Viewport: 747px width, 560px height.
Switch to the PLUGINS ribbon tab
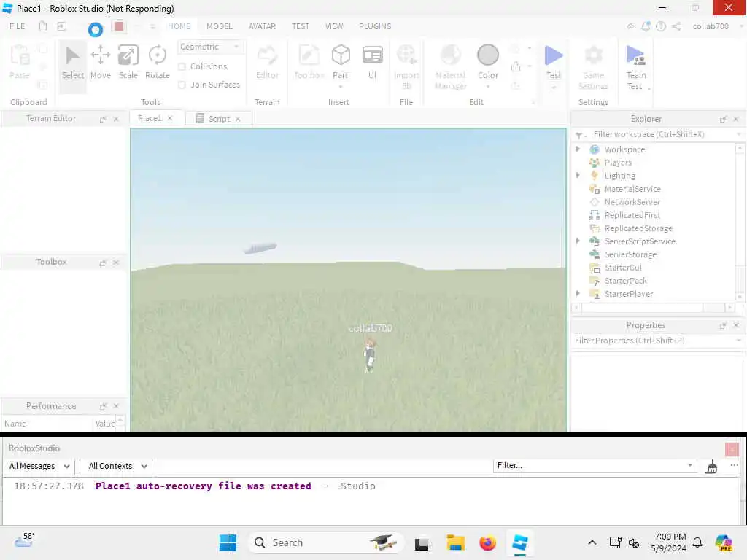(x=375, y=27)
